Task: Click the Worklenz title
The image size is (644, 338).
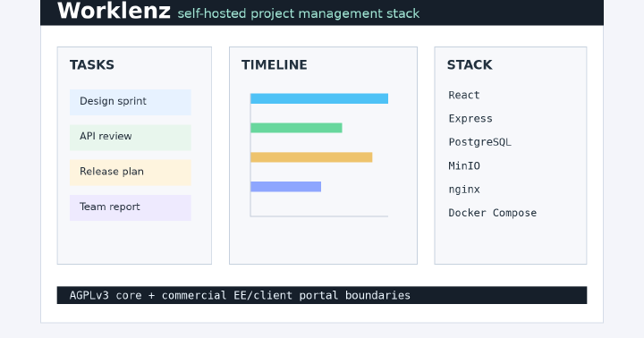Action: (x=114, y=11)
